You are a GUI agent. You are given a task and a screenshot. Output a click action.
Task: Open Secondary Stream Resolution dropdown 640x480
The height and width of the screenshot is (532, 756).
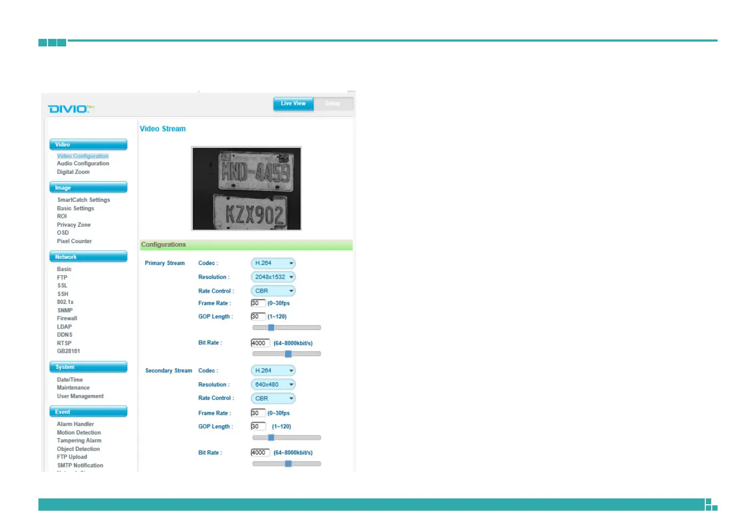pyautogui.click(x=273, y=385)
